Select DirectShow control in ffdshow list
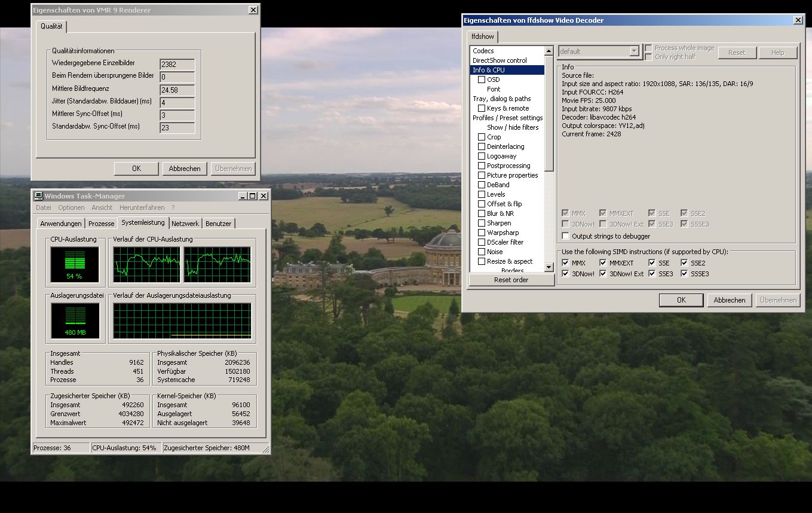812x513 pixels. tap(500, 60)
